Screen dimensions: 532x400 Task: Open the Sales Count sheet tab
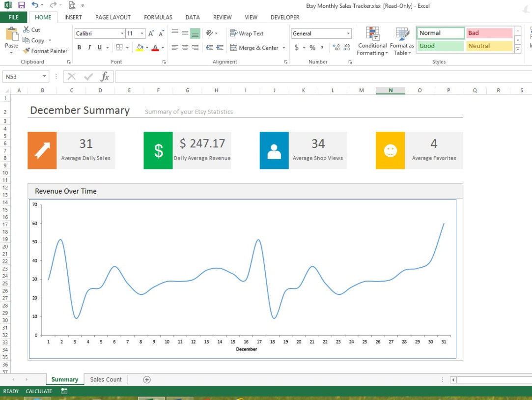pyautogui.click(x=106, y=379)
